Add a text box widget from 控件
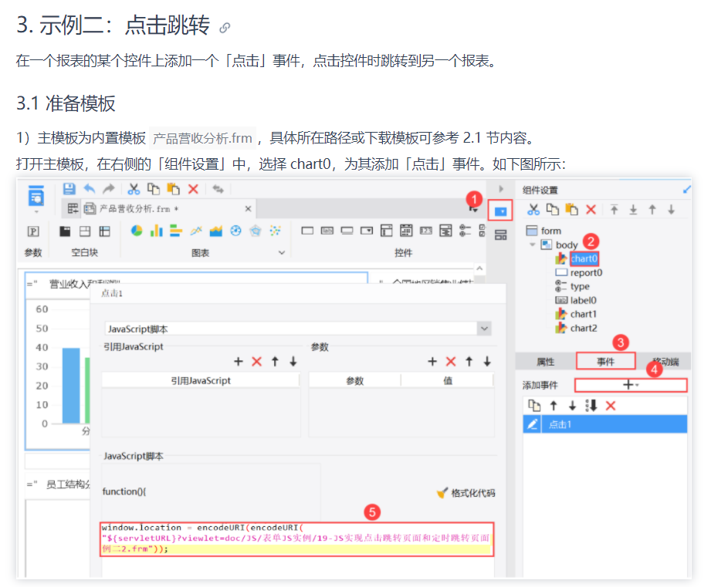The width and height of the screenshot is (728, 587). [307, 231]
